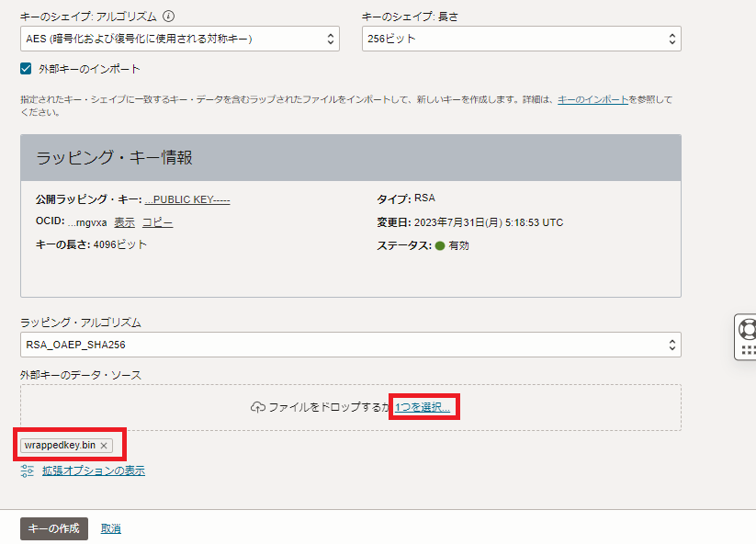
Task: Uncheck the 外部キーのインポート checkbox
Action: pos(27,69)
